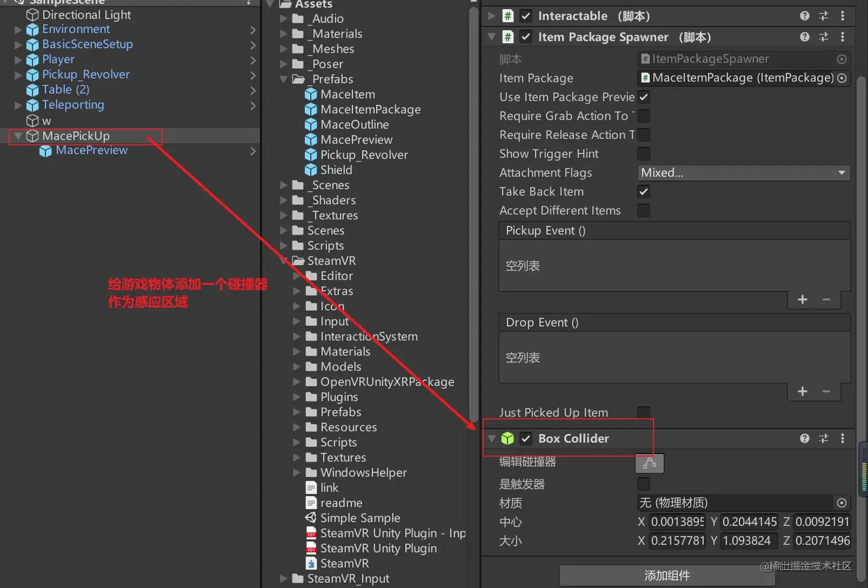Screen dimensions: 868x588
Task: Enable Require Release Action checkbox
Action: click(644, 135)
